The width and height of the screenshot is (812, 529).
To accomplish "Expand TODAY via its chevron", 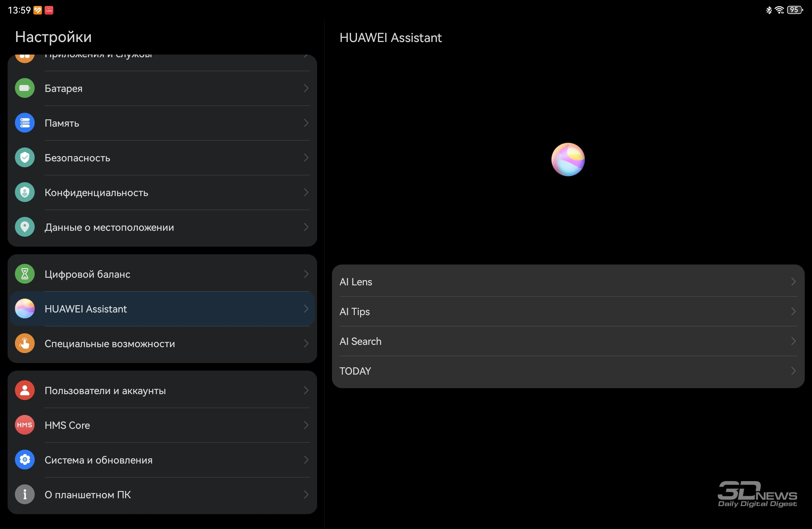I will pyautogui.click(x=793, y=371).
